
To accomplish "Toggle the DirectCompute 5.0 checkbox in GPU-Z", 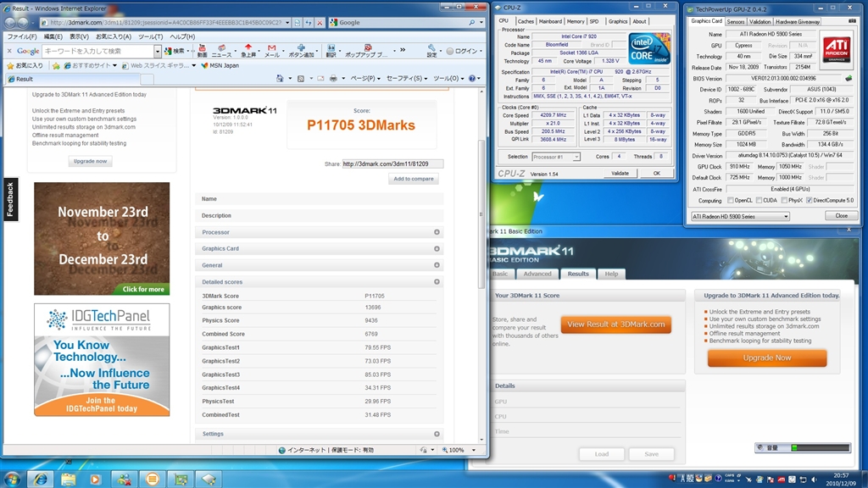I will click(x=810, y=200).
